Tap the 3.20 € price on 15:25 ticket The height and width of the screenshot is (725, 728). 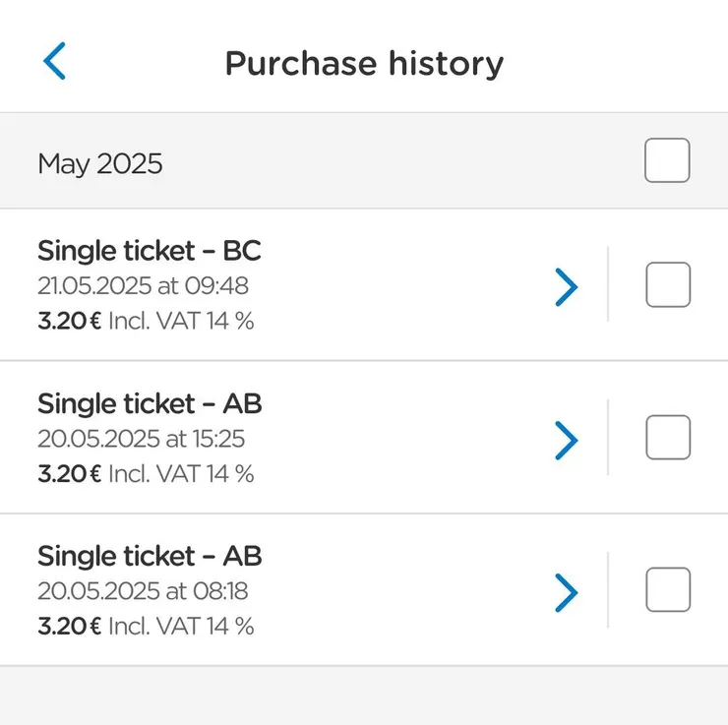point(69,473)
